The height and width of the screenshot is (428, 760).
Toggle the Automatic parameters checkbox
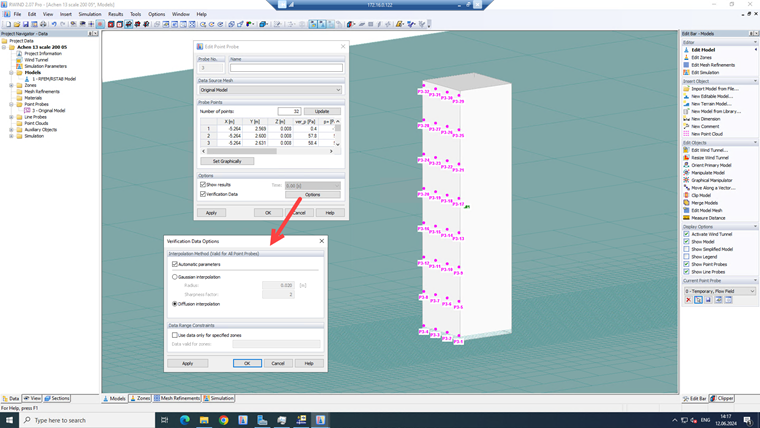point(175,264)
